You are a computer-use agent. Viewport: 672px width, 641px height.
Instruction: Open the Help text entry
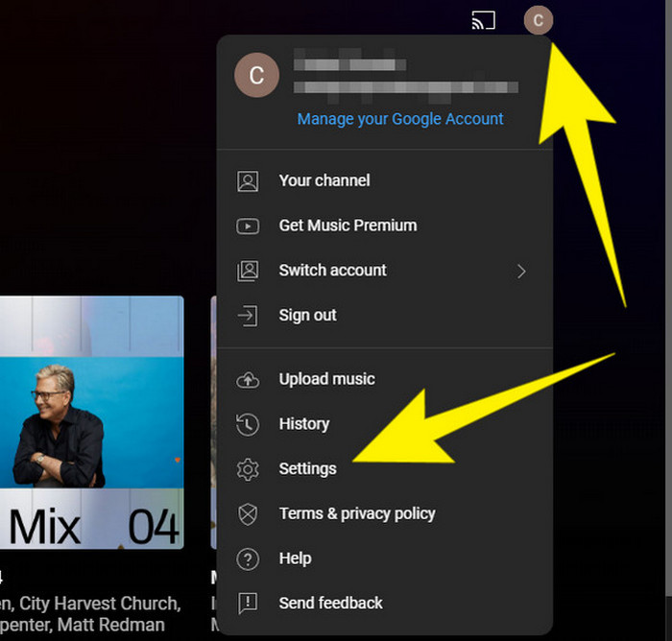tap(295, 558)
